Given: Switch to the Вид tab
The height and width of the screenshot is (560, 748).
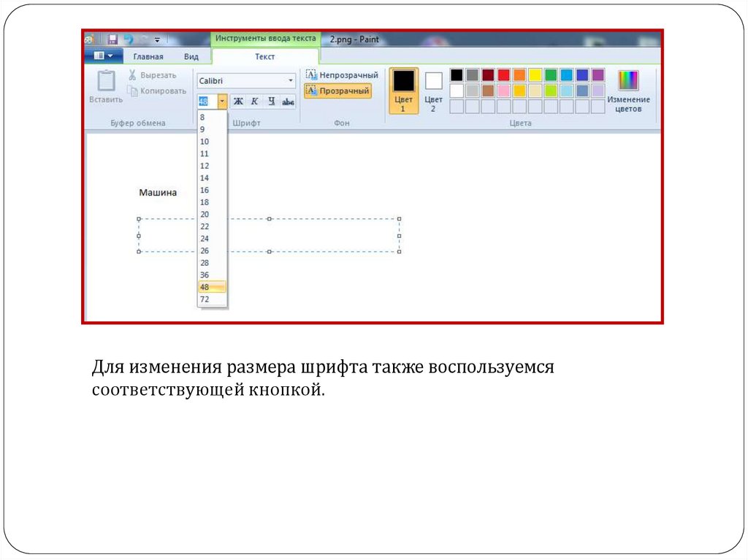Looking at the screenshot, I should click(191, 56).
